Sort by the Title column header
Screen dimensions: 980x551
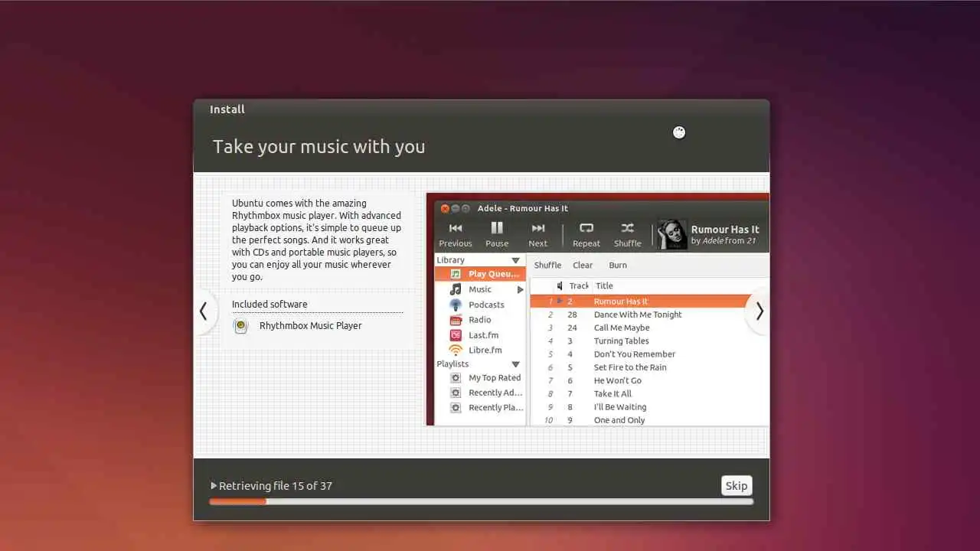pyautogui.click(x=605, y=286)
